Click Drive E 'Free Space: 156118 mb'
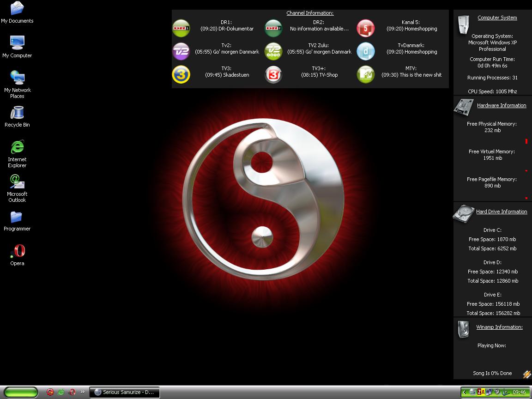Screen dimensions: 532x399 pyautogui.click(x=493, y=304)
